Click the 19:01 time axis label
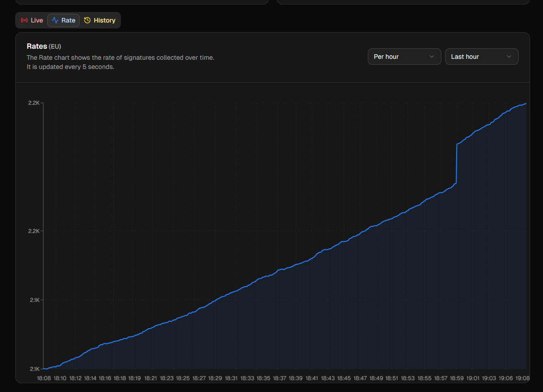Screen dimensions: 543x392 [x=473, y=378]
